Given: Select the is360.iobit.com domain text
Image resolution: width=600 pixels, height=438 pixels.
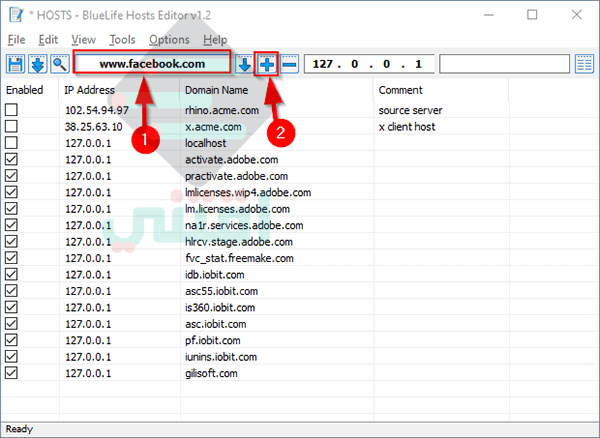Looking at the screenshot, I should point(220,308).
